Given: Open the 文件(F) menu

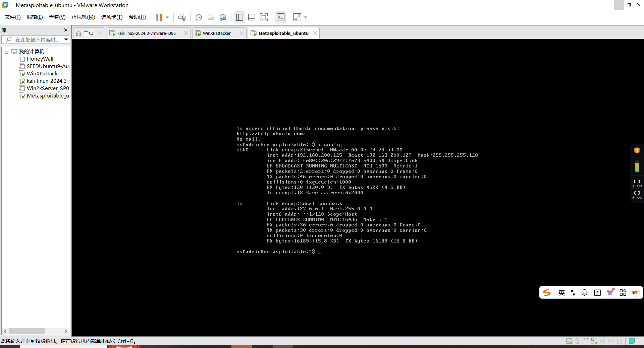Looking at the screenshot, I should coord(13,17).
